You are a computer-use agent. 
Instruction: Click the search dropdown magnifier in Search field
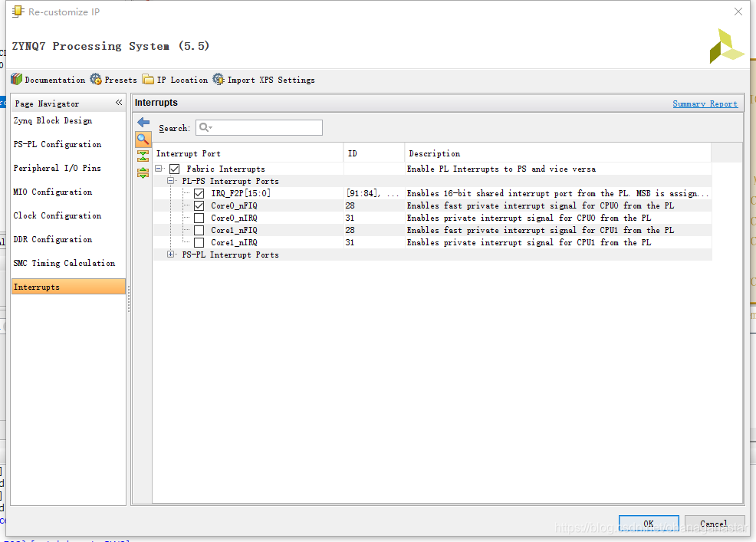pos(205,127)
